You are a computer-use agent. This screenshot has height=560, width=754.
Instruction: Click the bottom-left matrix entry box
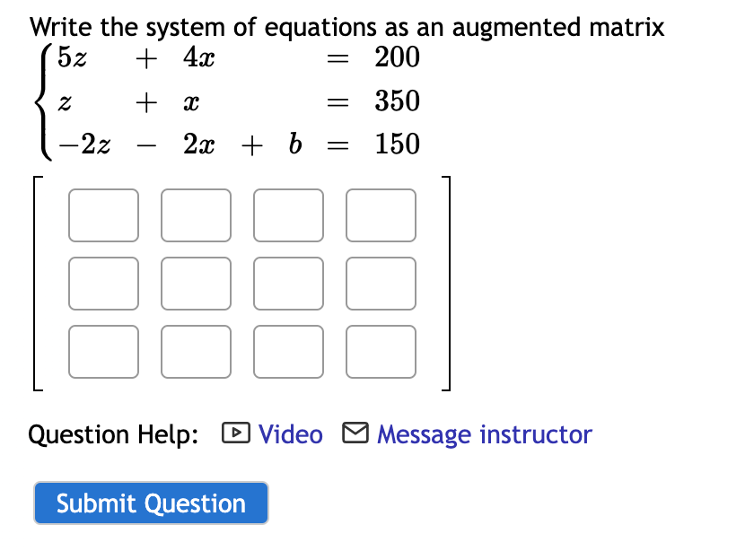(x=103, y=352)
